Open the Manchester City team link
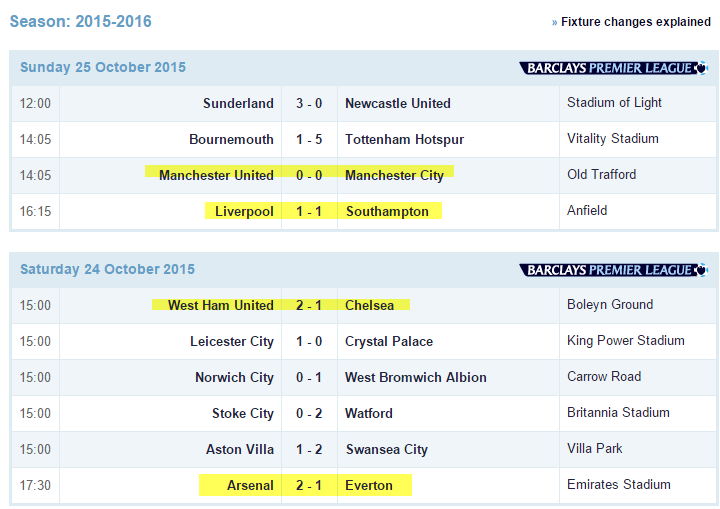 394,175
